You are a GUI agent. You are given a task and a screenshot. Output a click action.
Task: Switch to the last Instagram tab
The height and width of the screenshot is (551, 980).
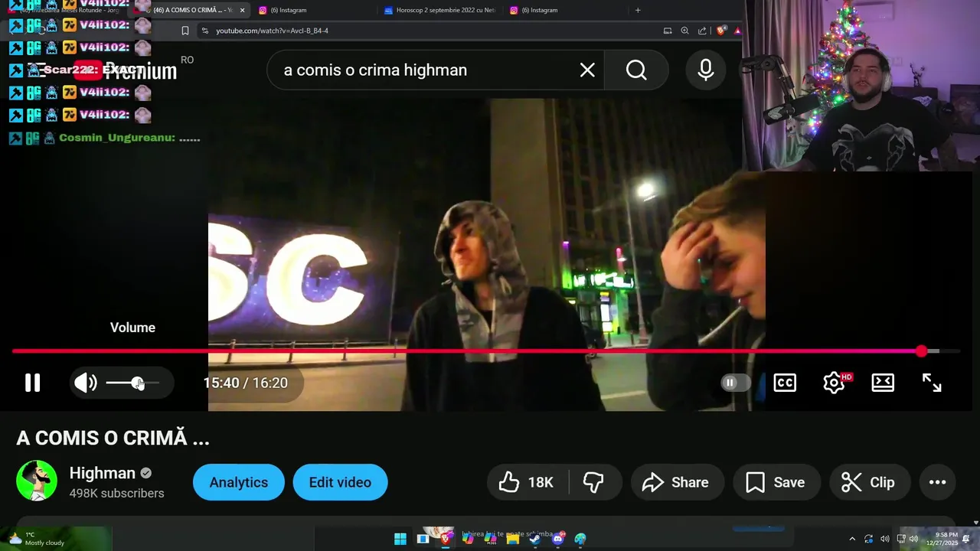(540, 10)
